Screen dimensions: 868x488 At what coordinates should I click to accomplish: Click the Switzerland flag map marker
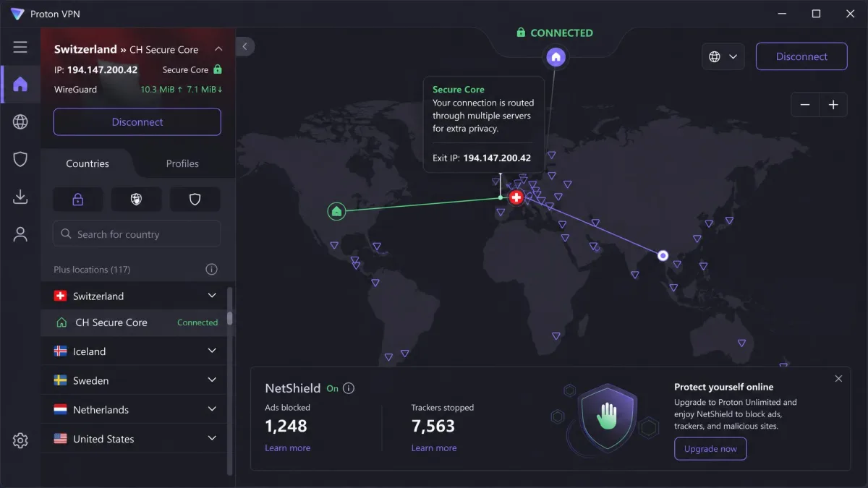coord(516,197)
